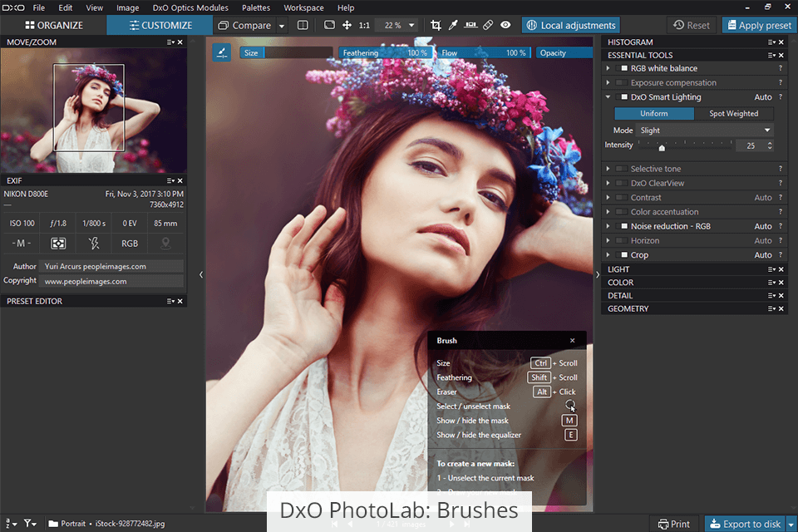Open Move/Zoom palette menu icon
This screenshot has width=798, height=532.
[170, 42]
